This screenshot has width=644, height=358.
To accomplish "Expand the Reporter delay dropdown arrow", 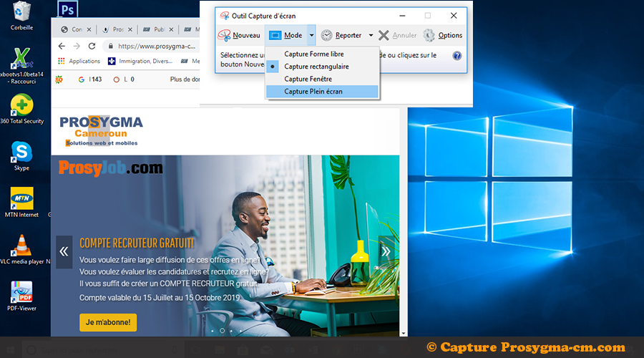I will (x=371, y=35).
